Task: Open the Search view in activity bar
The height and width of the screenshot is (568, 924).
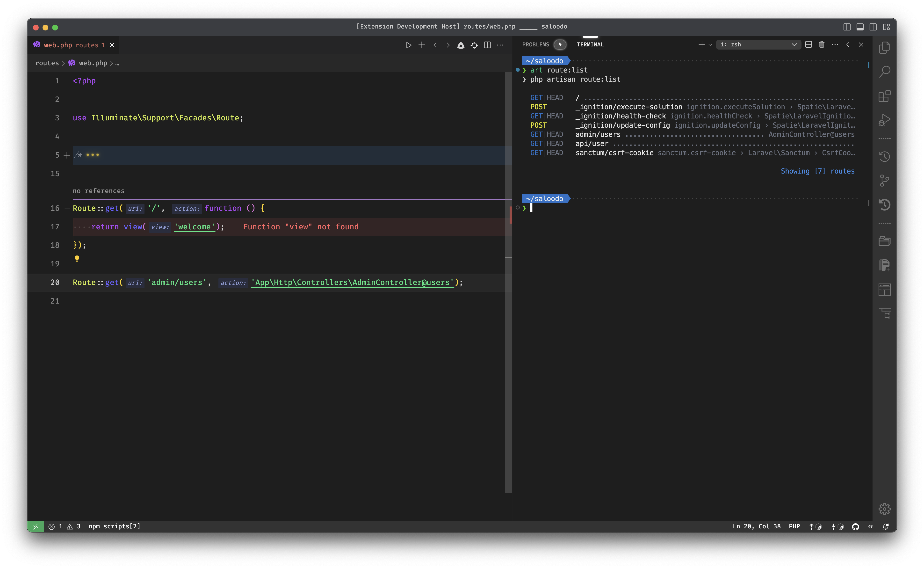Action: click(x=884, y=71)
